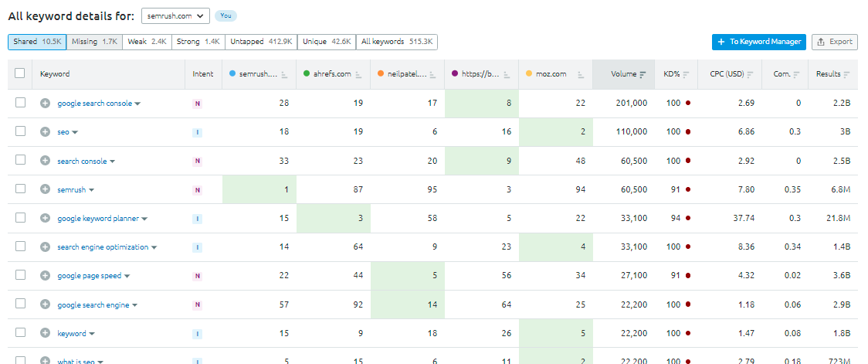Screen dimensions: 868x364
Task: Sort by the moz.com column sort icon
Action: tap(581, 74)
